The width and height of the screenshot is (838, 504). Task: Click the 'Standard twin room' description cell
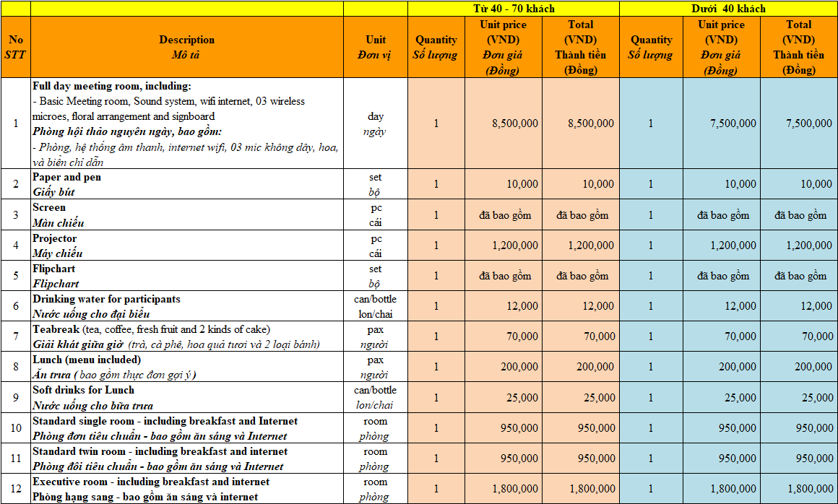point(187,458)
